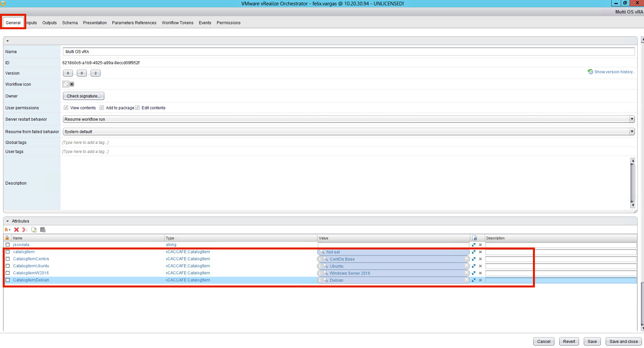The image size is (644, 348).
Task: Open the Events tab
Action: [x=205, y=23]
